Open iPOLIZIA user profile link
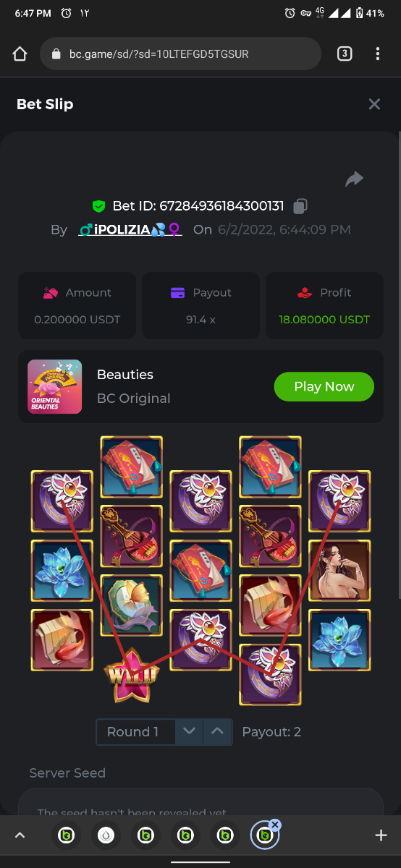This screenshot has height=868, width=401. point(130,230)
